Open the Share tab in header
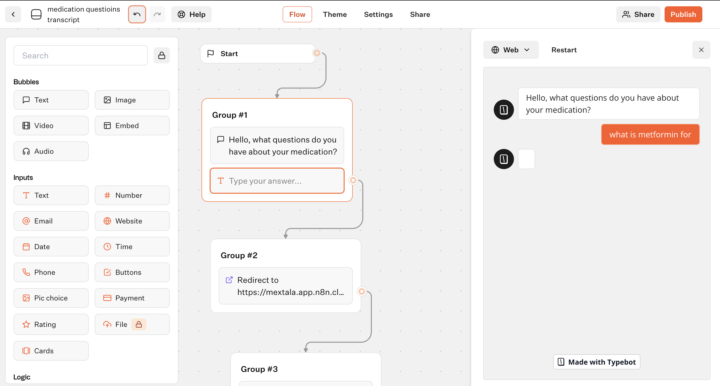The height and width of the screenshot is (386, 720). point(420,14)
